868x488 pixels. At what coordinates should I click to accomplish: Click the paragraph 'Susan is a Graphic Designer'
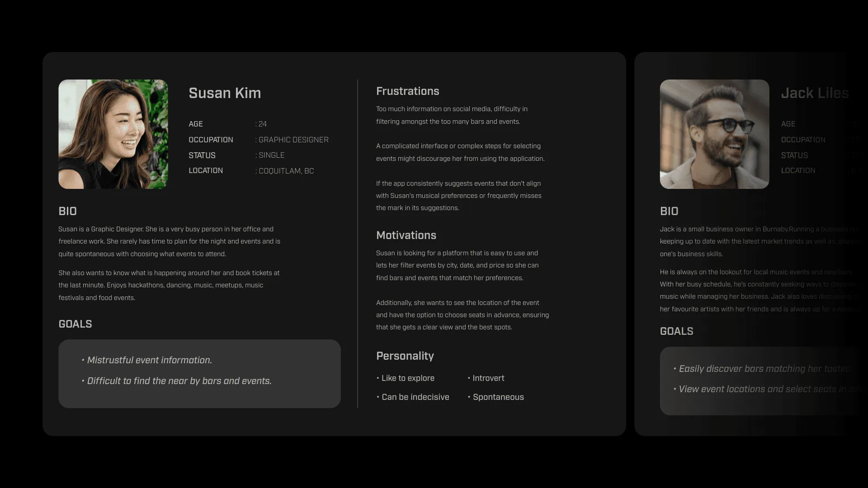(170, 241)
